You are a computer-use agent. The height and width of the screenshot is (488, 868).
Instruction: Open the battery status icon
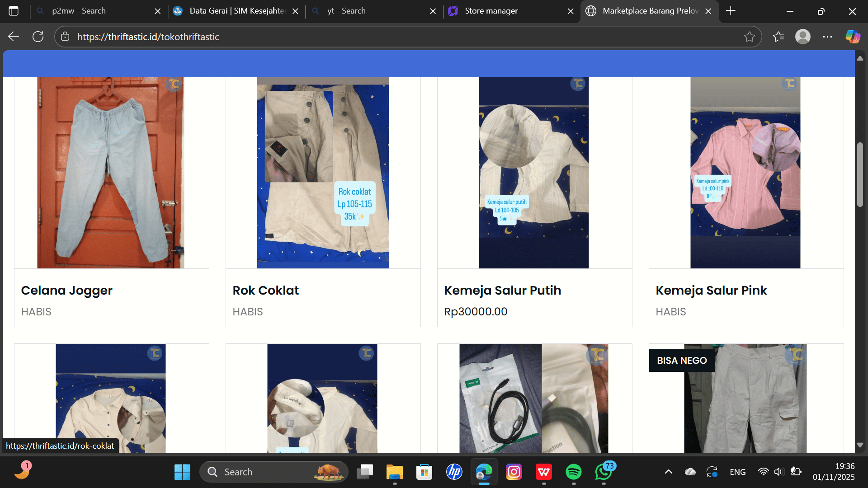[x=796, y=472]
